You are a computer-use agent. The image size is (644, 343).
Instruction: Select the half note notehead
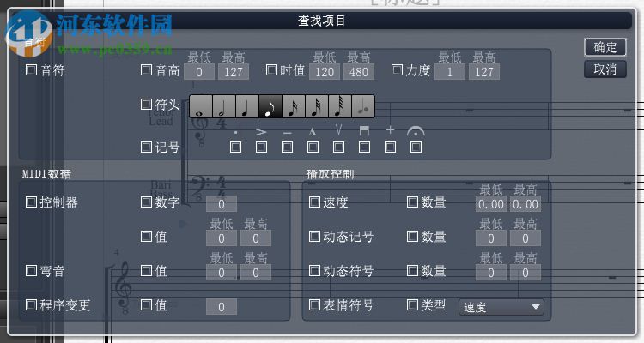(x=224, y=106)
